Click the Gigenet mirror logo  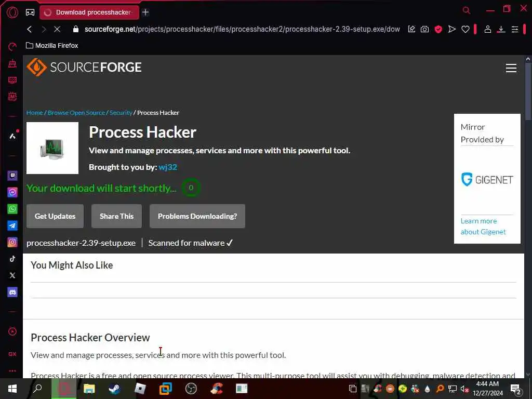[x=487, y=179]
